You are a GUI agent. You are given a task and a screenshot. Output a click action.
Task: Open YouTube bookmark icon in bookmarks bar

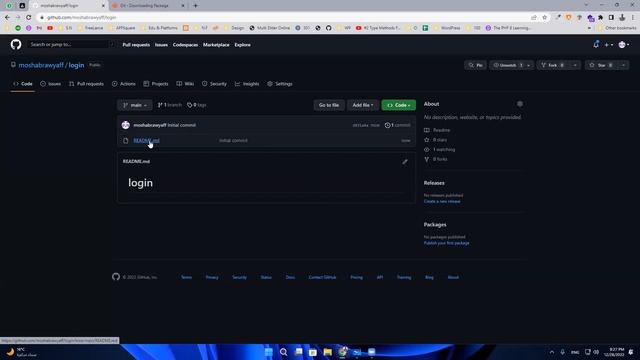pyautogui.click(x=50, y=28)
